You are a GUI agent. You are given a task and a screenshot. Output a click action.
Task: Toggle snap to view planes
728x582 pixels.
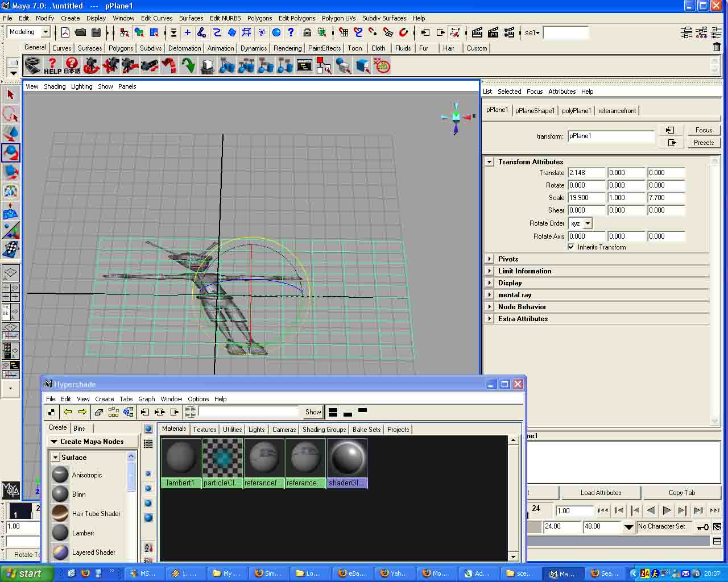388,32
